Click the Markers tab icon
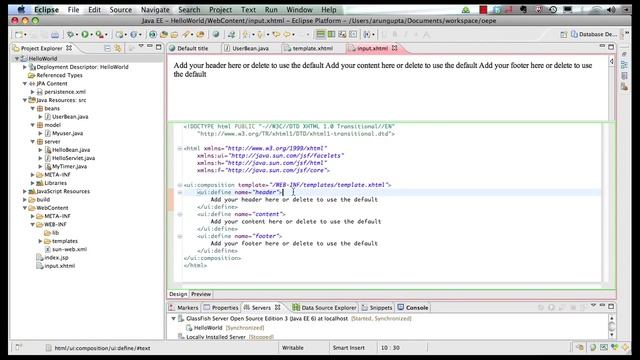 (172, 307)
